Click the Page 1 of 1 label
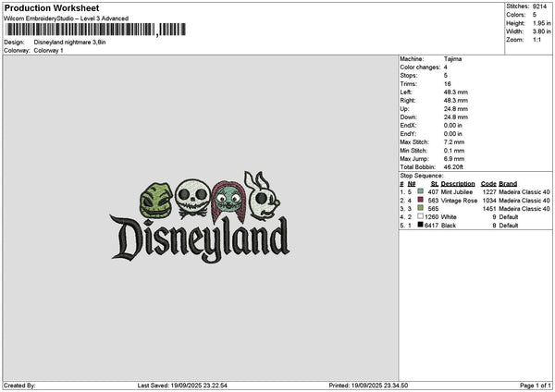Screen dimensions: 555x392 pos(536,386)
